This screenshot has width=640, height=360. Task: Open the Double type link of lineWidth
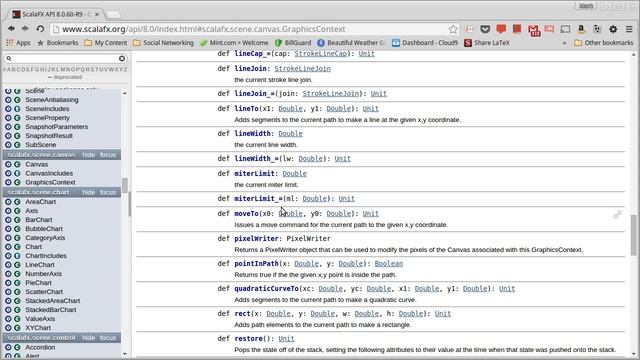(290, 134)
